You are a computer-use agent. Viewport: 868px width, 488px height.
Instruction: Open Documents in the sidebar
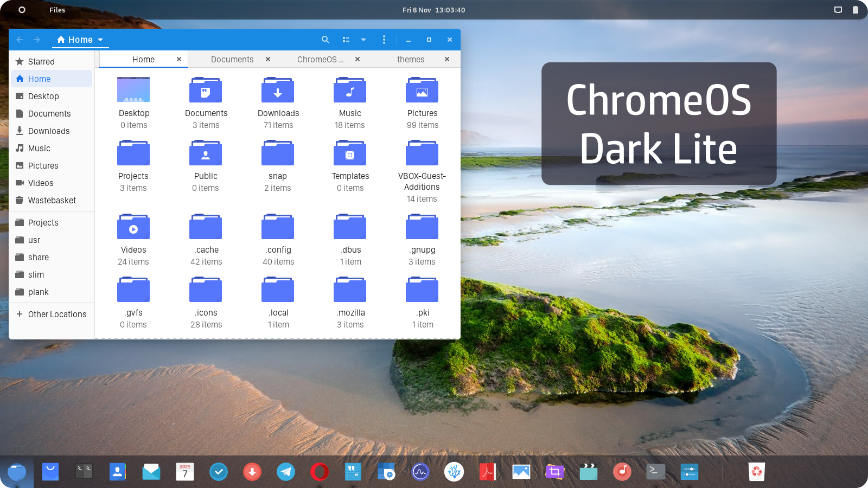click(x=52, y=113)
